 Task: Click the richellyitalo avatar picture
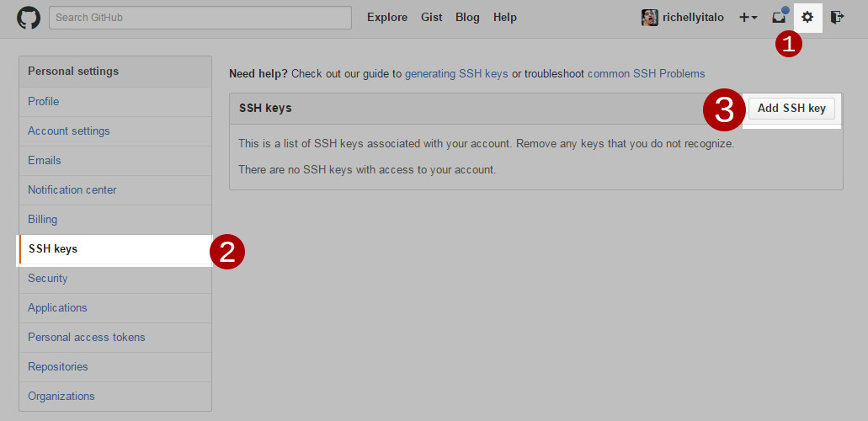(x=650, y=18)
